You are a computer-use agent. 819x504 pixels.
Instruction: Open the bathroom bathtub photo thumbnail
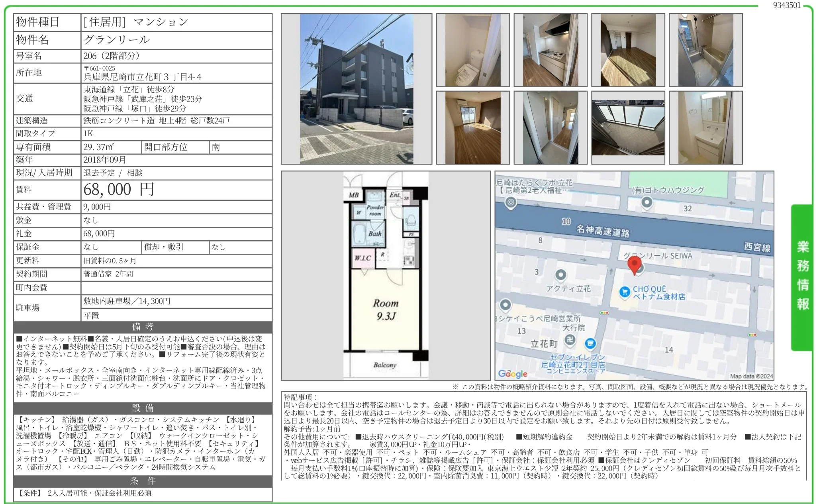click(705, 50)
